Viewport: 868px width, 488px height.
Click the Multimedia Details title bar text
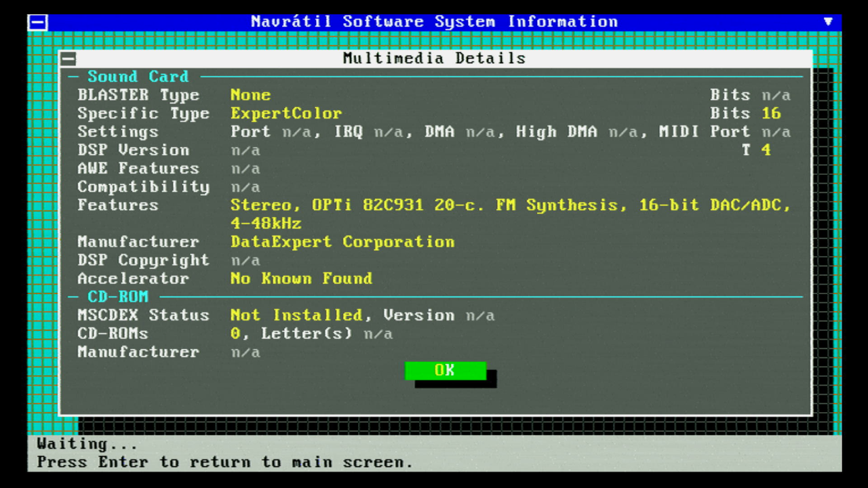(434, 58)
